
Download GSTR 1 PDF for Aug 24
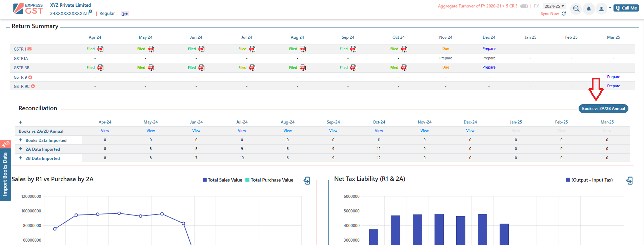[303, 49]
